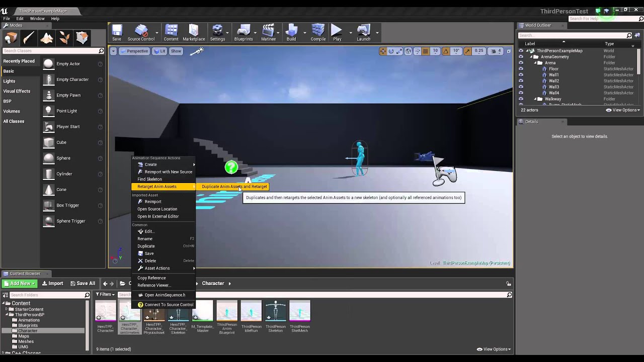The width and height of the screenshot is (644, 362).
Task: Open the Content toolbar icon
Action: tap(171, 33)
